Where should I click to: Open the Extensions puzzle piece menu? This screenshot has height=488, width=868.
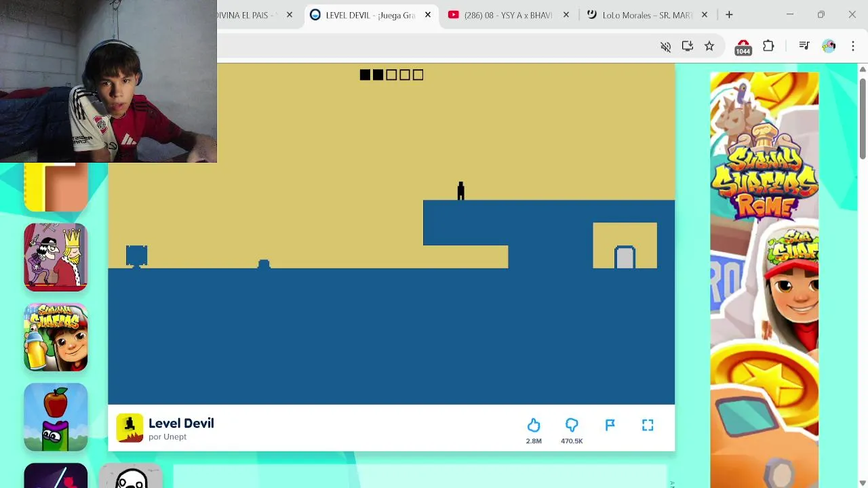[x=768, y=46]
